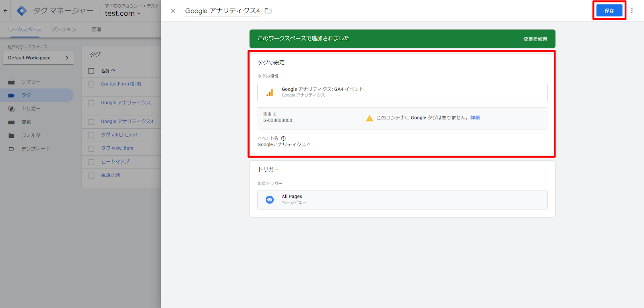Click the Google Analytics bar chart icon
Screen dimensions: 644x308
[x=270, y=92]
